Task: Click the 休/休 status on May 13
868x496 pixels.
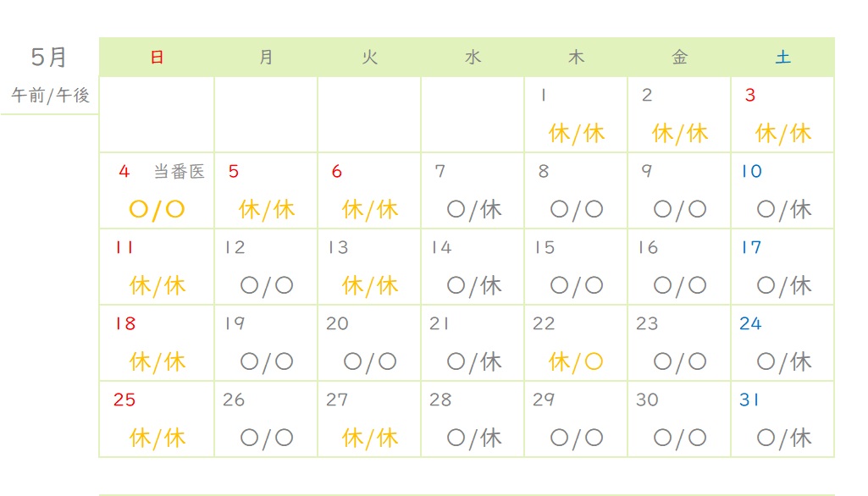Action: (370, 286)
